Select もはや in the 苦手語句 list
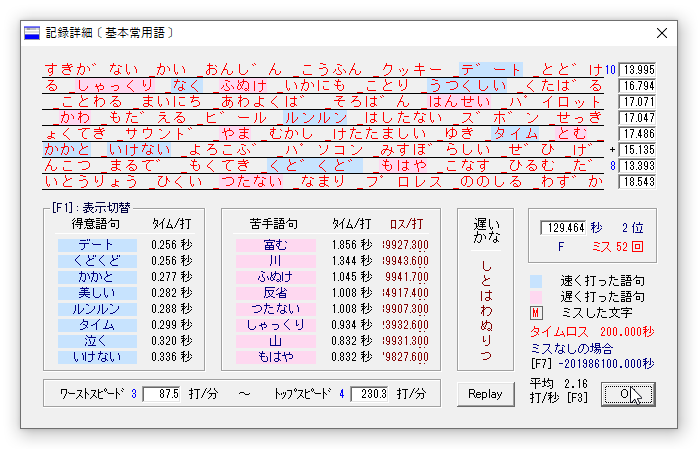 [x=276, y=357]
